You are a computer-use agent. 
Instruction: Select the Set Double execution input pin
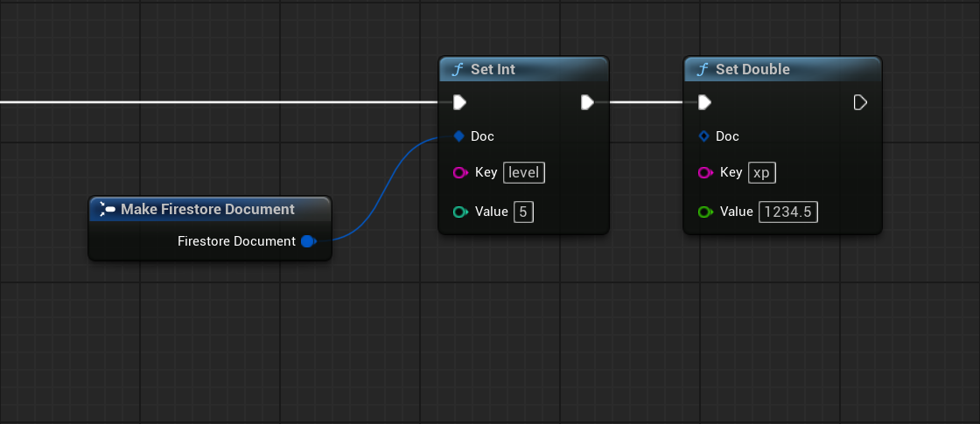tap(704, 103)
